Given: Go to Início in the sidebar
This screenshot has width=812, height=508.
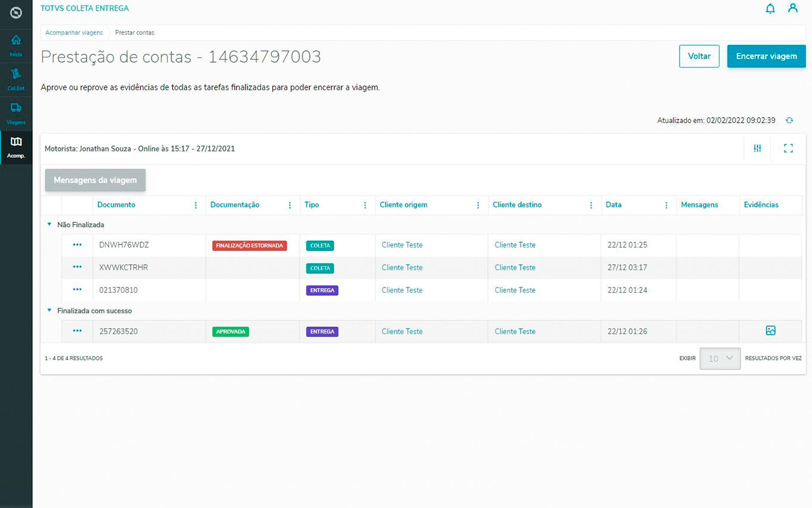Looking at the screenshot, I should click(x=16, y=45).
